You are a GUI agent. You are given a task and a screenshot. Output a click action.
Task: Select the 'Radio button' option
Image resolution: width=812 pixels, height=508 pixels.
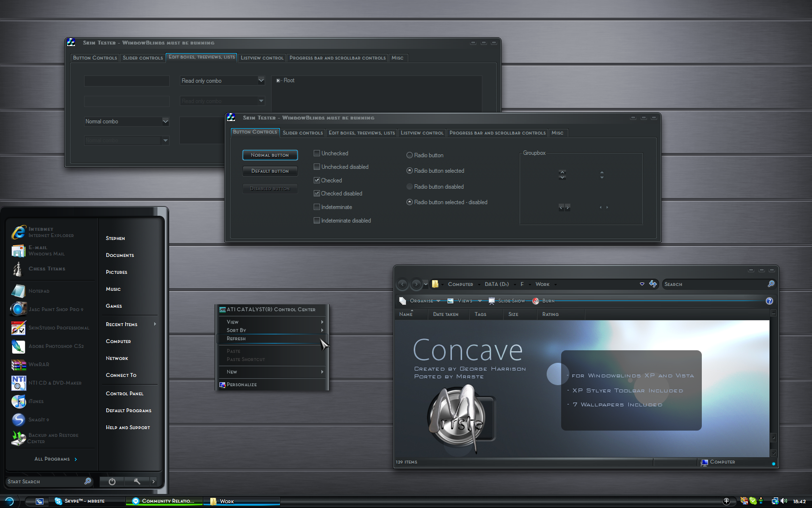coord(410,155)
